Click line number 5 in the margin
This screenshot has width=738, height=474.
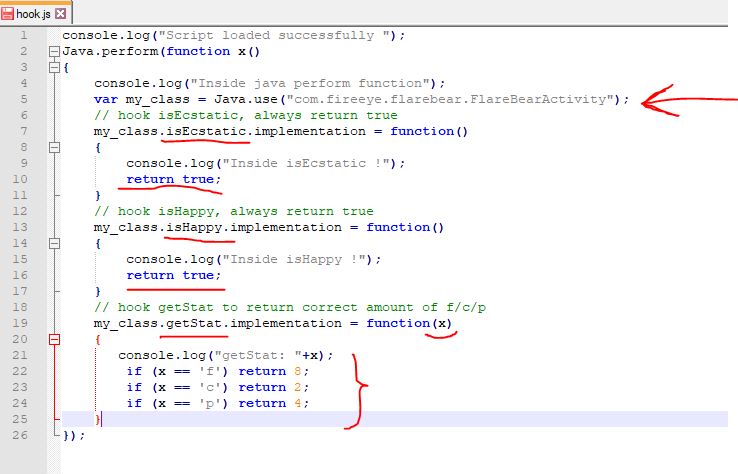(x=24, y=99)
